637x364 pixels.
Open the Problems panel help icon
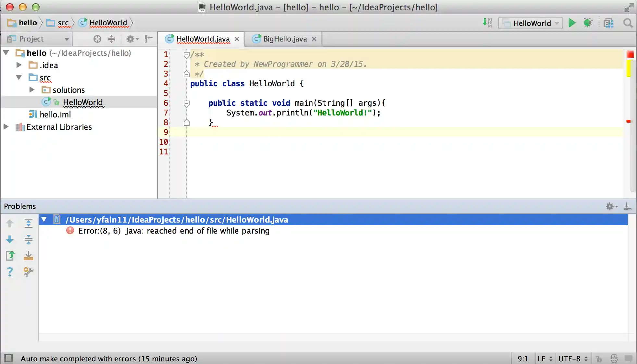point(10,272)
